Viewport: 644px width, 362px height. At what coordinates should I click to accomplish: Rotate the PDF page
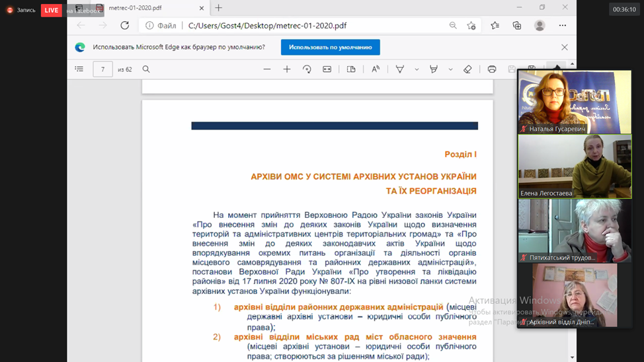click(307, 69)
